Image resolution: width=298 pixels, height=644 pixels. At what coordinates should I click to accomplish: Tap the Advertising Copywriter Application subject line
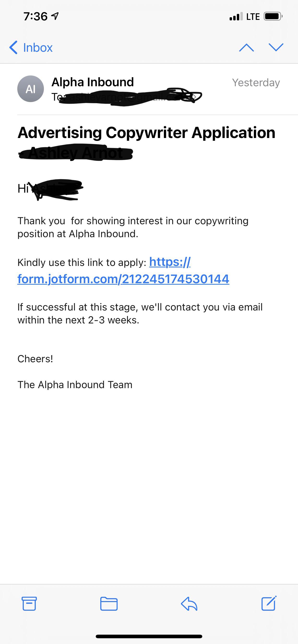[147, 133]
